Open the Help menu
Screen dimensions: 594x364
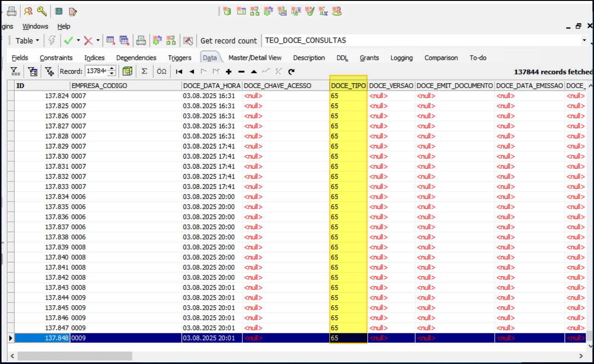coord(64,26)
